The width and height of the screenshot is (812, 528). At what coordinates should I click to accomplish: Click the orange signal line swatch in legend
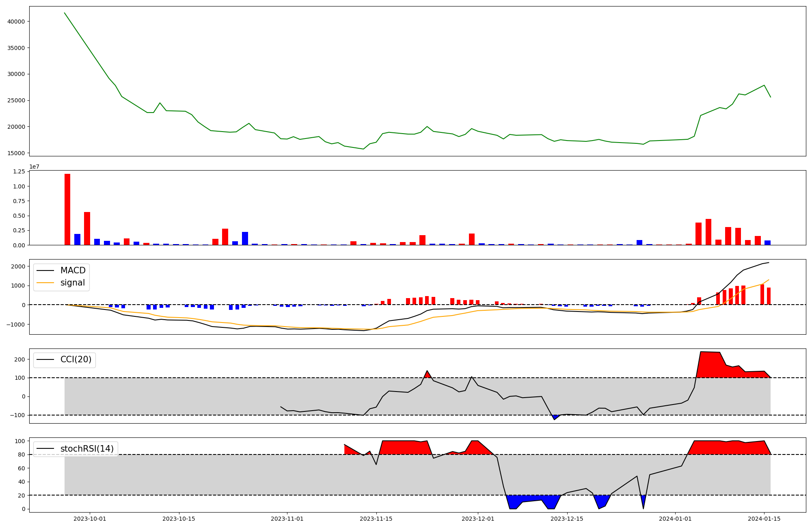click(45, 283)
